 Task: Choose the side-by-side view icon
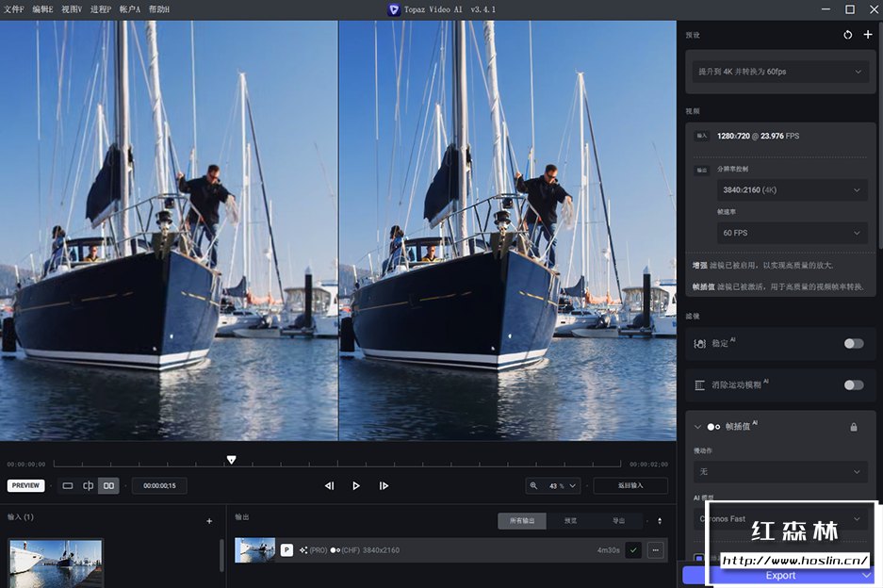click(108, 486)
